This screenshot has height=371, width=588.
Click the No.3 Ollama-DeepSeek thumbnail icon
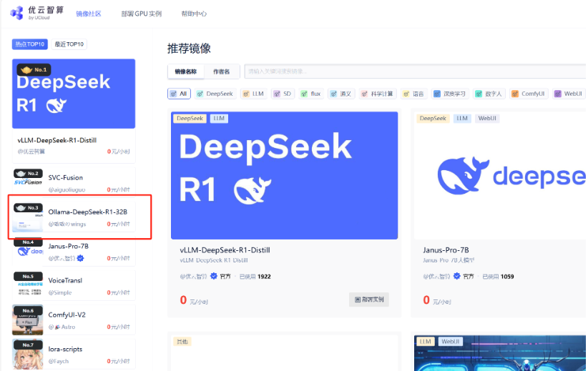click(28, 217)
